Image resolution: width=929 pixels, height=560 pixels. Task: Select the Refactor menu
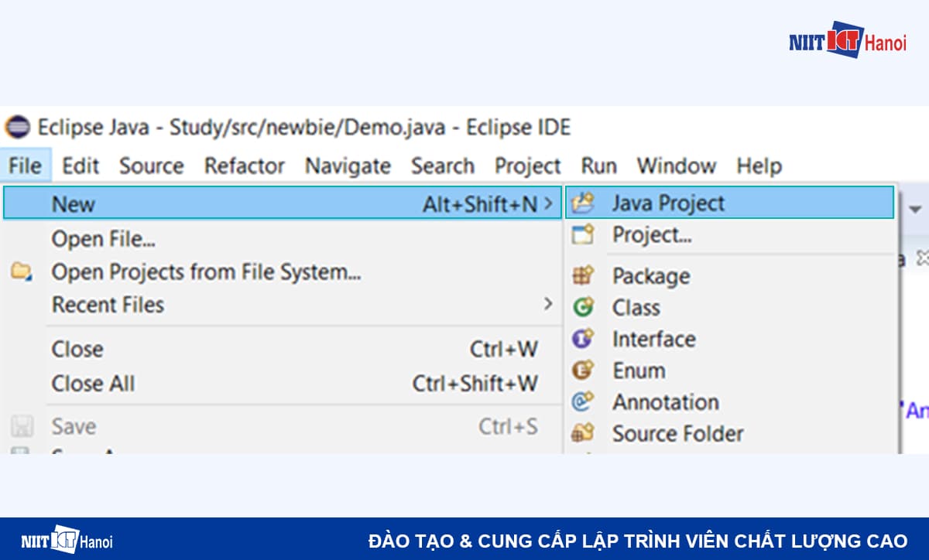click(x=244, y=166)
